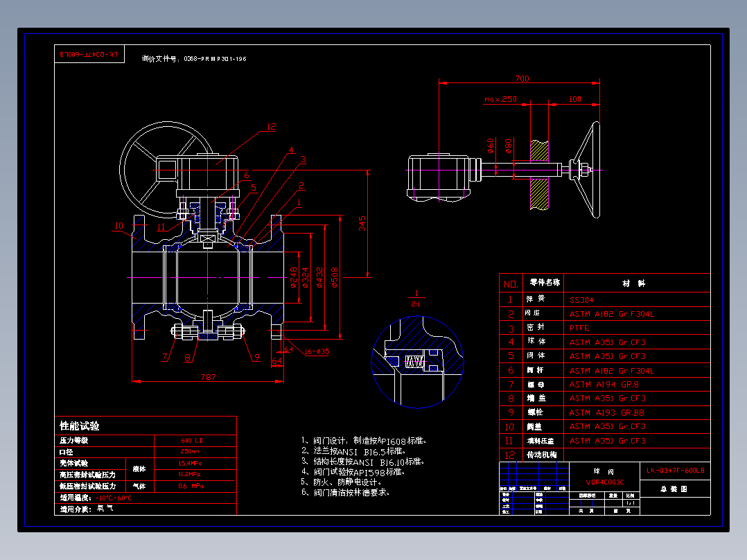Select the "PTFE" seal material cell
Viewport: 747px width, 560px height.
[x=579, y=328]
